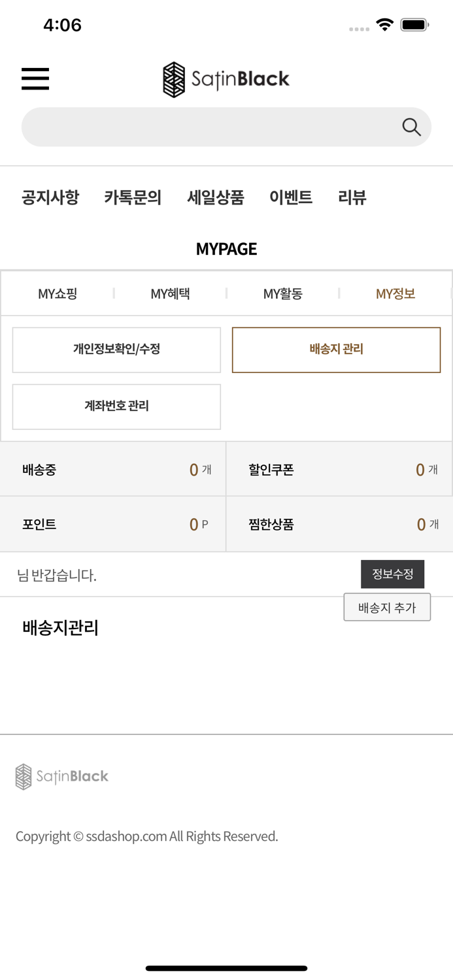
Task: Tap the Wi-Fi icon in the status bar
Action: click(x=384, y=24)
